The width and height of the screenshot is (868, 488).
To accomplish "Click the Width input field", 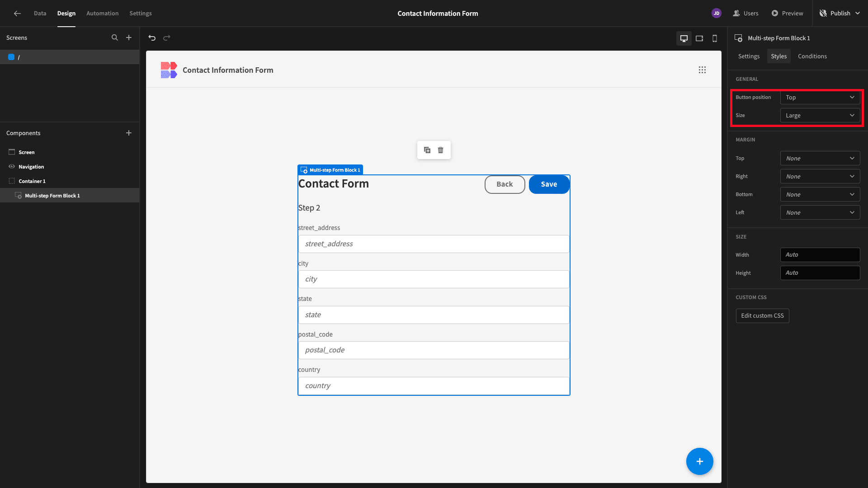I will [820, 255].
